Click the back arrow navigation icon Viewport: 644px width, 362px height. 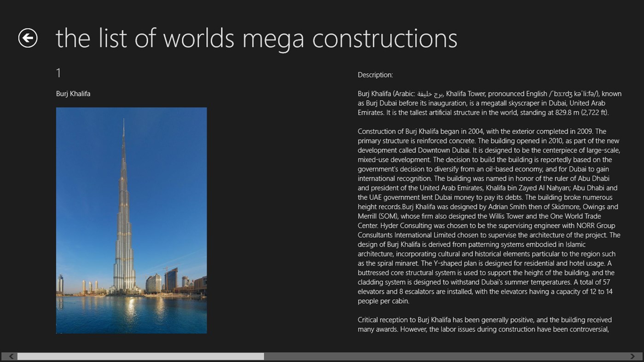click(29, 38)
